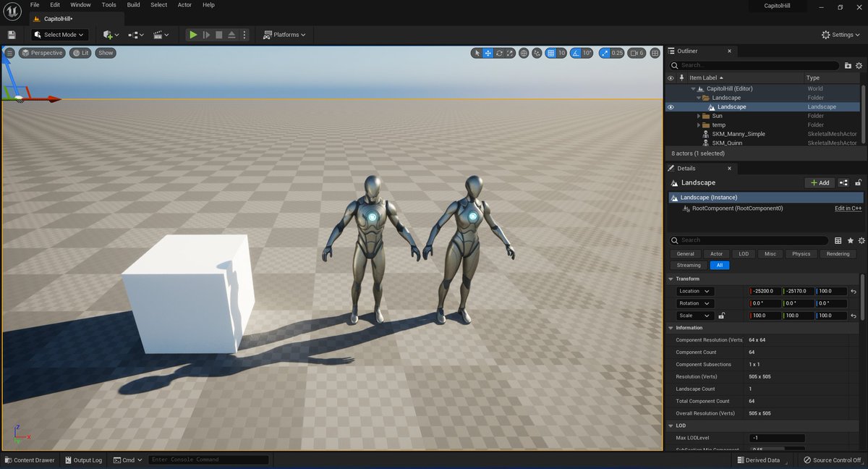Open the Window menu
Viewport: 868px width, 469px height.
pyautogui.click(x=80, y=5)
